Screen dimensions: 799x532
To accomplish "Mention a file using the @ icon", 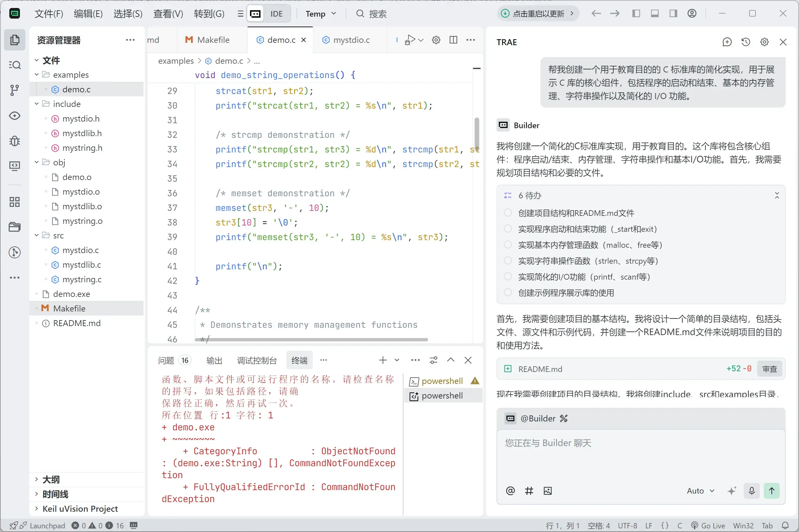I will [x=510, y=491].
